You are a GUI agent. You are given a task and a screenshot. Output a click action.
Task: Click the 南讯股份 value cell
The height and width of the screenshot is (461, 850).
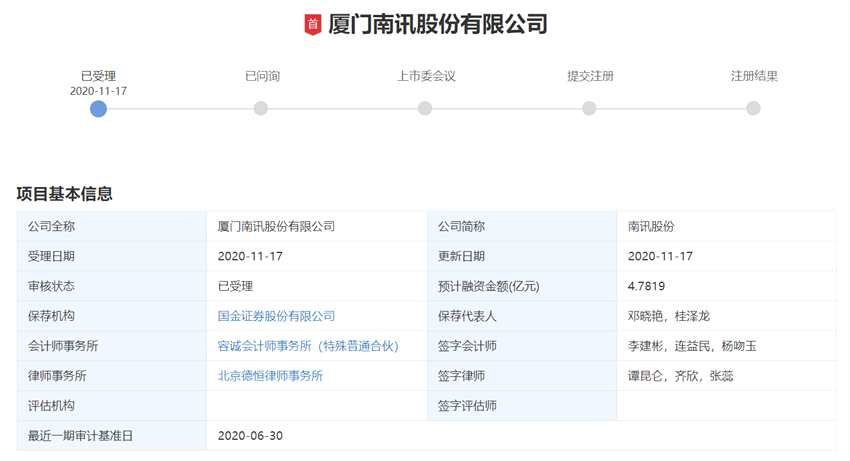(726, 226)
